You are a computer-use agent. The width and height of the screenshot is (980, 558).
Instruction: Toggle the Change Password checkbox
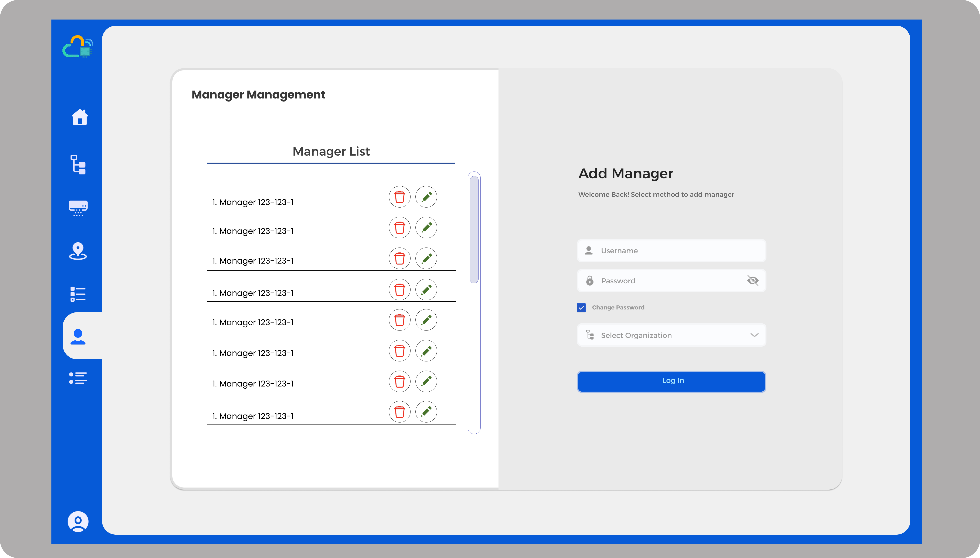coord(581,308)
